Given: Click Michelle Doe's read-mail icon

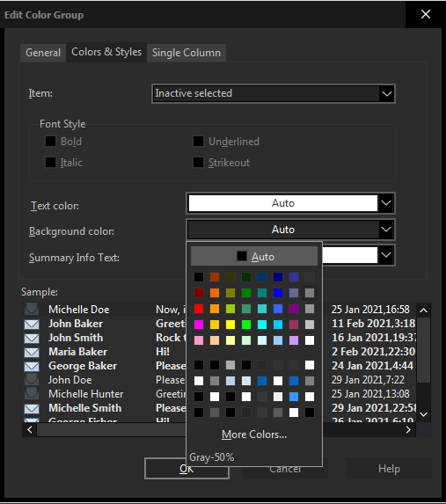Looking at the screenshot, I should coord(32,310).
